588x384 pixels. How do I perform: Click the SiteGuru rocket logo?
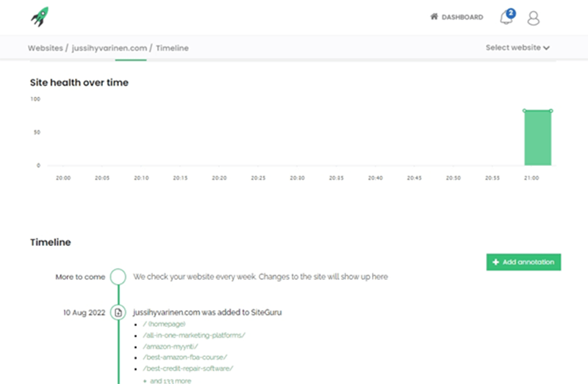click(x=40, y=16)
